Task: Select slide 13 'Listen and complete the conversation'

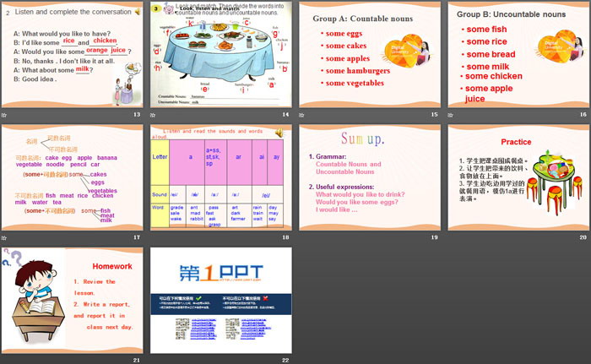Action: (x=73, y=55)
